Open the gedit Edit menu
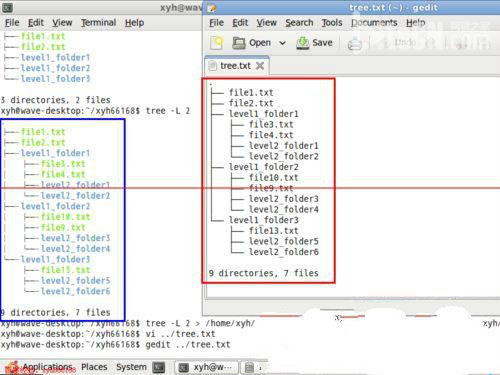Screen dimensions: 500x375 coord(240,23)
